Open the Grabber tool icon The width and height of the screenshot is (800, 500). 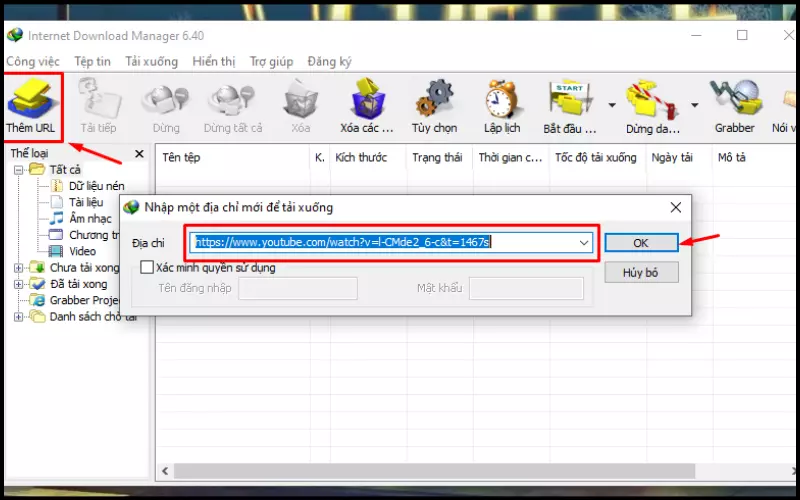735,97
